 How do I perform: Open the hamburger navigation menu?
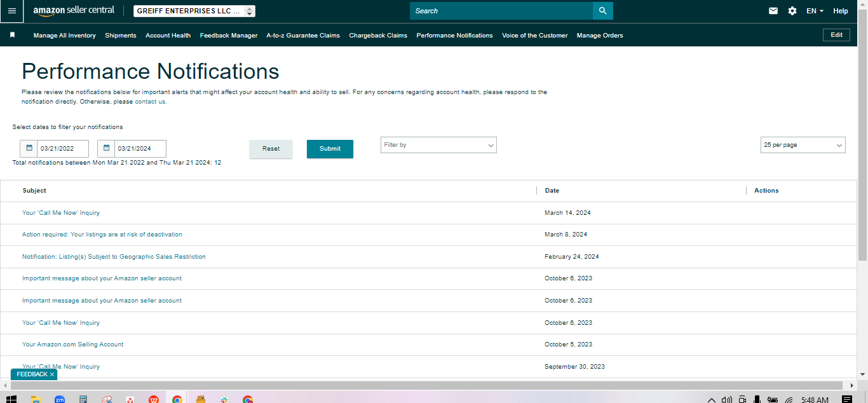click(11, 11)
